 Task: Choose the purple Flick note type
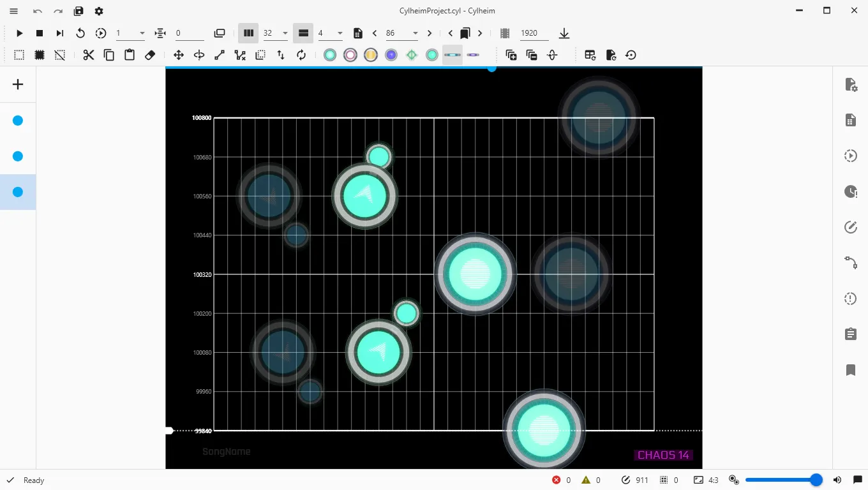(x=391, y=56)
